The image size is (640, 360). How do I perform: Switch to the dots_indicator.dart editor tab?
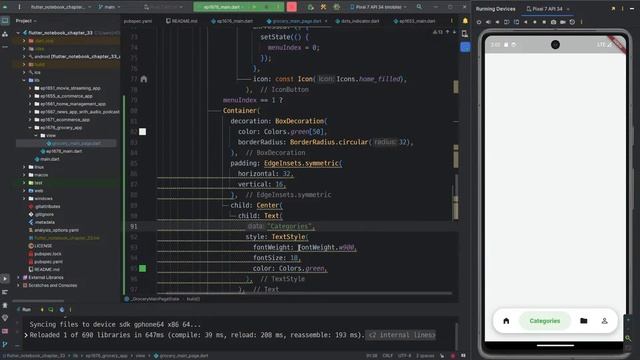[x=357, y=21]
